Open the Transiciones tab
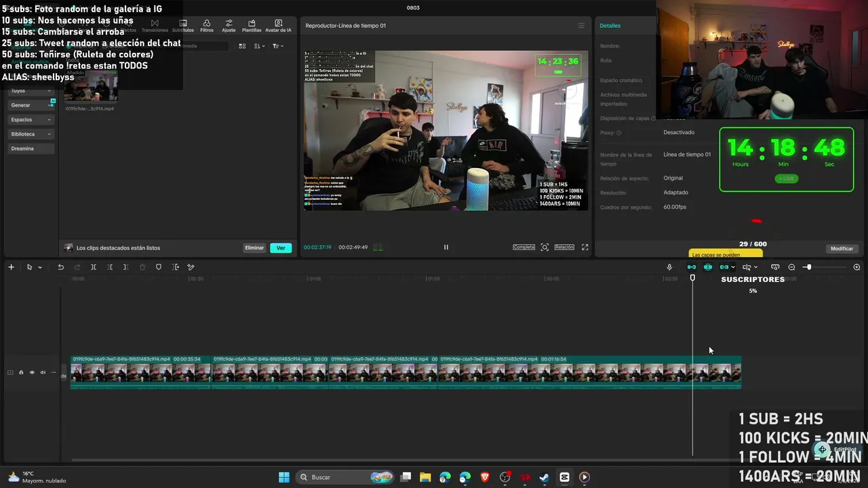 point(155,26)
